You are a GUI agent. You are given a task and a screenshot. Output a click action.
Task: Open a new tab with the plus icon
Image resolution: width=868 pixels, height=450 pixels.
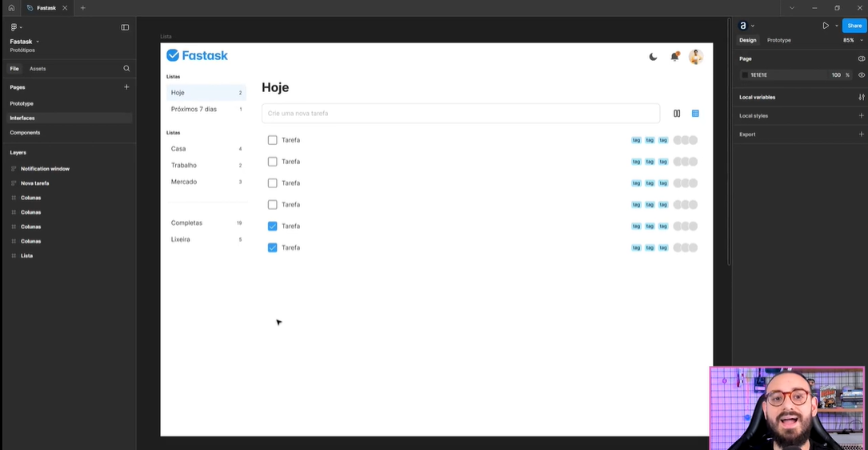pyautogui.click(x=82, y=8)
